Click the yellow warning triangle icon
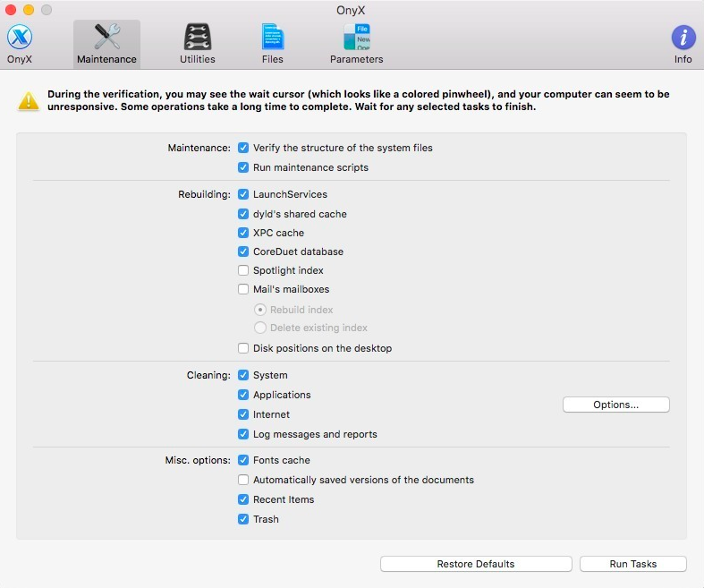This screenshot has width=704, height=588. click(29, 100)
